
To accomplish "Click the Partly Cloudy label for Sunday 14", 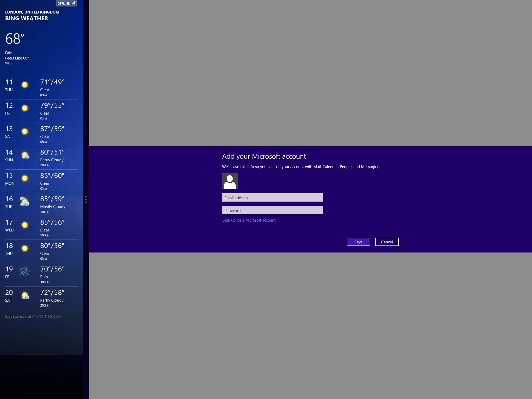I will tap(52, 160).
